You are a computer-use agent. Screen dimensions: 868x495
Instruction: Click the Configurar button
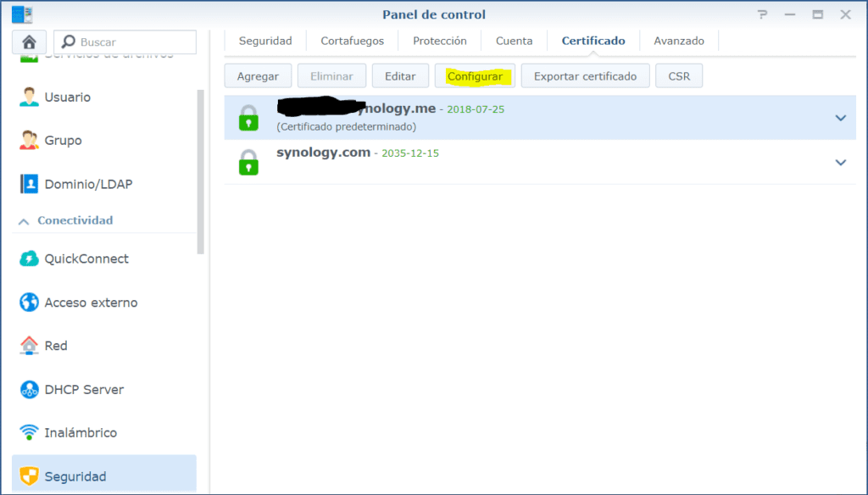(475, 76)
